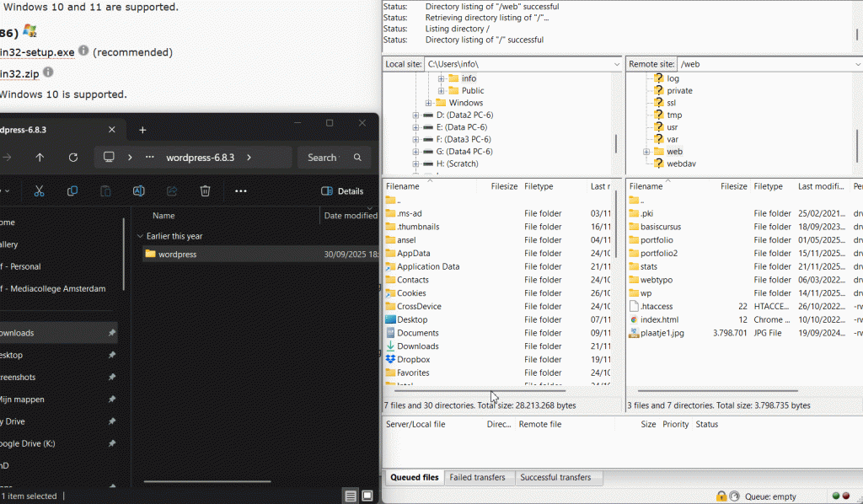The height and width of the screenshot is (504, 863).
Task: Go up one folder level in Explorer
Action: (40, 158)
